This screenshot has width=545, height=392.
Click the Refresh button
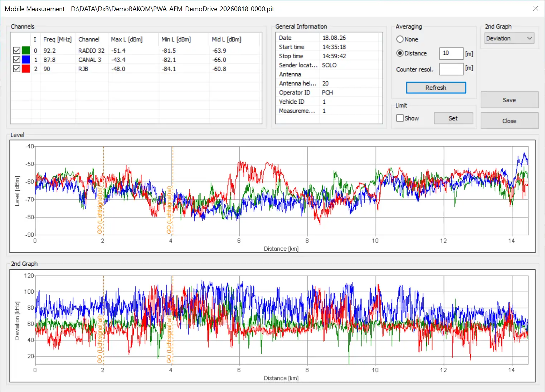[x=436, y=88]
